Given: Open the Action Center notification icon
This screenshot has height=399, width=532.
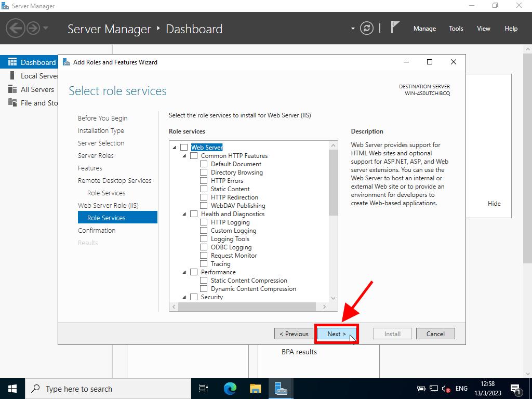Looking at the screenshot, I should [x=516, y=389].
